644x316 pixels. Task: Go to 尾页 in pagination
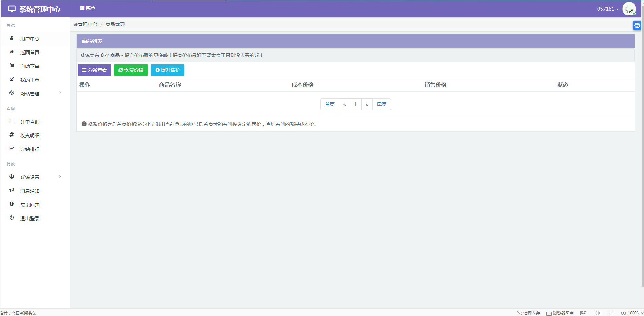tap(382, 104)
